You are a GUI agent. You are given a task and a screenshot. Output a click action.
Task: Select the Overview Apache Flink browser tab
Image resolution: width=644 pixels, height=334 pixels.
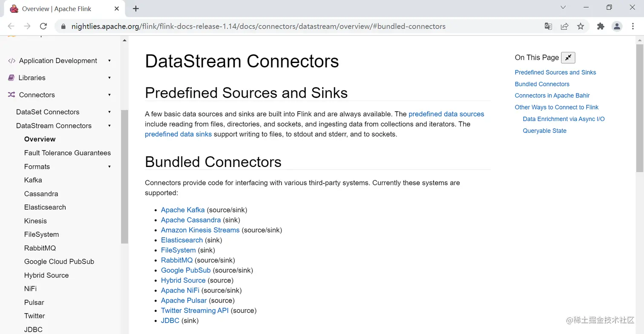pyautogui.click(x=64, y=9)
